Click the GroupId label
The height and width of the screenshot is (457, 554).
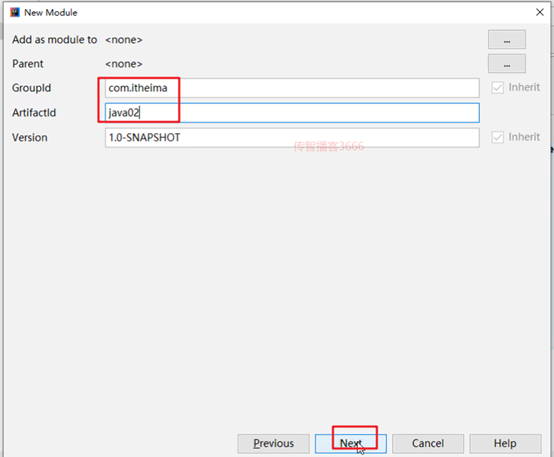click(x=31, y=88)
